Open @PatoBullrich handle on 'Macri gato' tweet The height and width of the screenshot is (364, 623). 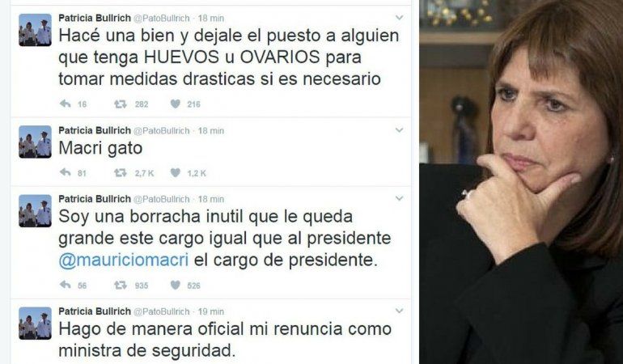click(161, 131)
